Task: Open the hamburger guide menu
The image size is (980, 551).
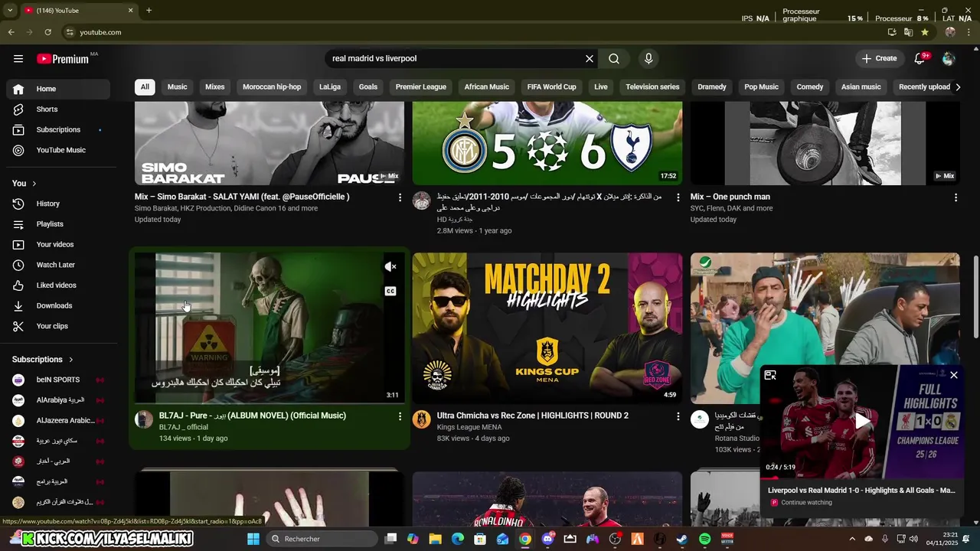Action: click(x=18, y=58)
